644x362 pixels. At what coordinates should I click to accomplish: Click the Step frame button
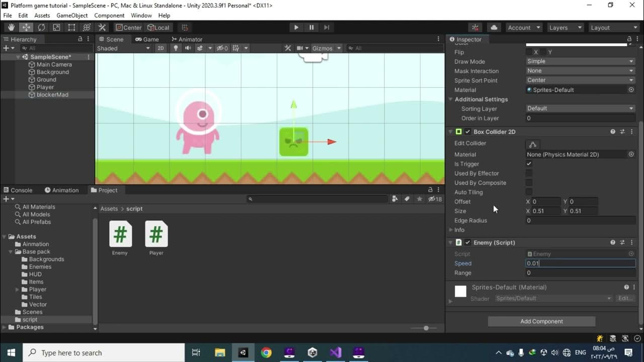click(327, 28)
